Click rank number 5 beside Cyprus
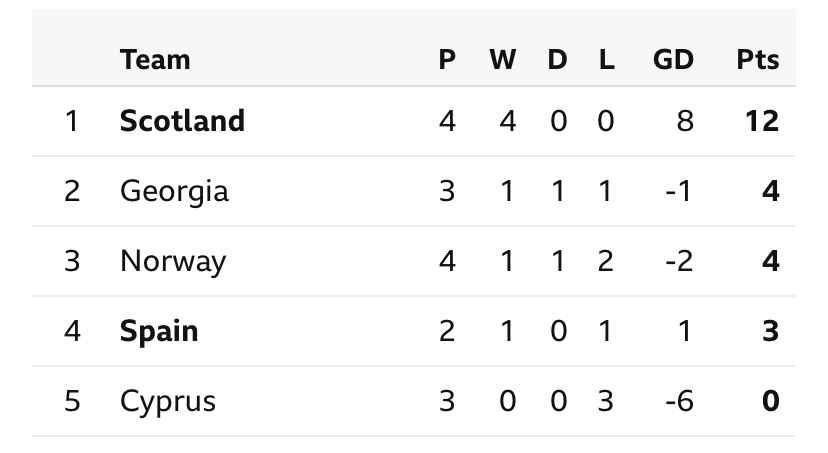Image resolution: width=828 pixels, height=453 pixels. tap(71, 401)
